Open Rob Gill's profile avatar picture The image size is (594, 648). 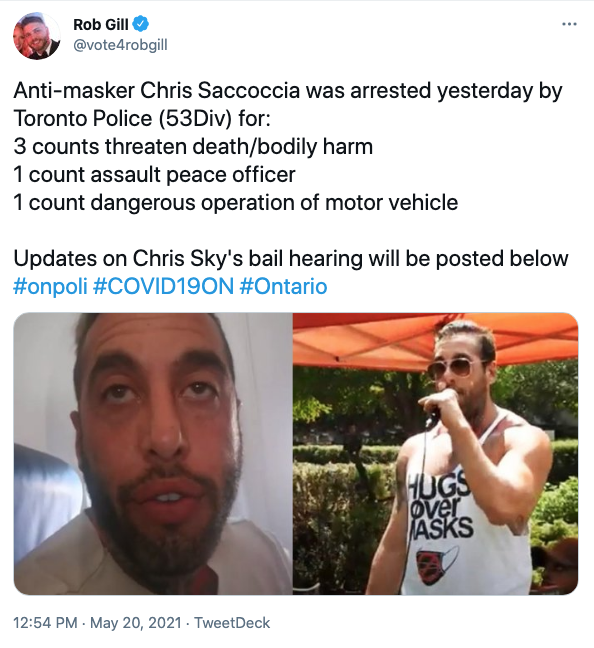click(37, 36)
